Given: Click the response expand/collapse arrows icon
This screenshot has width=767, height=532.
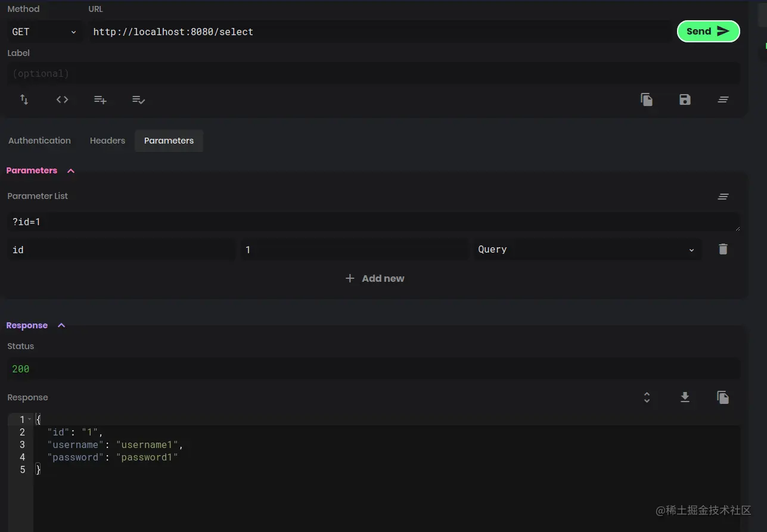Looking at the screenshot, I should click(x=647, y=397).
